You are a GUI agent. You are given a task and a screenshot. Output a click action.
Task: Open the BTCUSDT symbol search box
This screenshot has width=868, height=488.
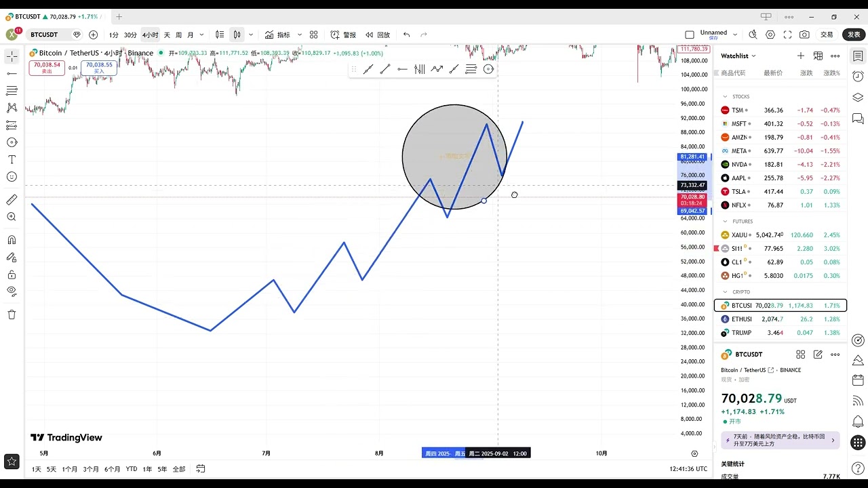tap(45, 35)
